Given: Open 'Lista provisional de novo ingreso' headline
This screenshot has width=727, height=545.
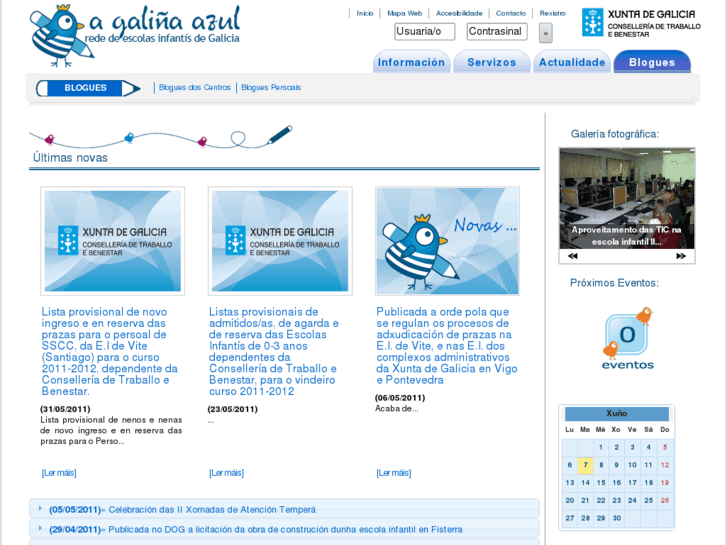Looking at the screenshot, I should click(x=110, y=352).
